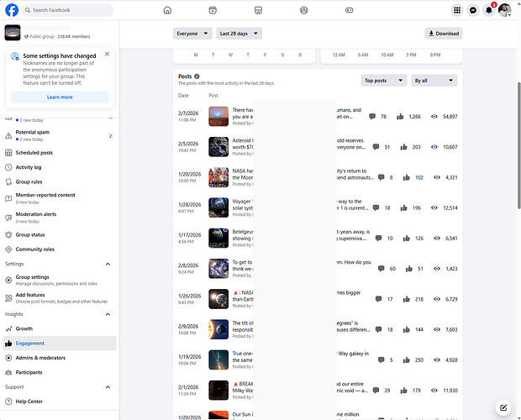
Task: Open the Groups icon in top bar
Action: (303, 10)
